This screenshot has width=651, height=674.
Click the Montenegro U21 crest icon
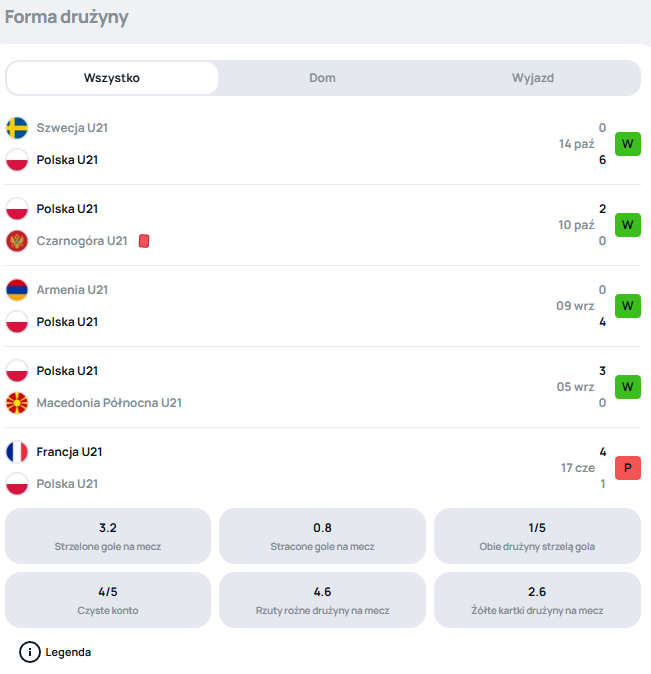(x=17, y=241)
